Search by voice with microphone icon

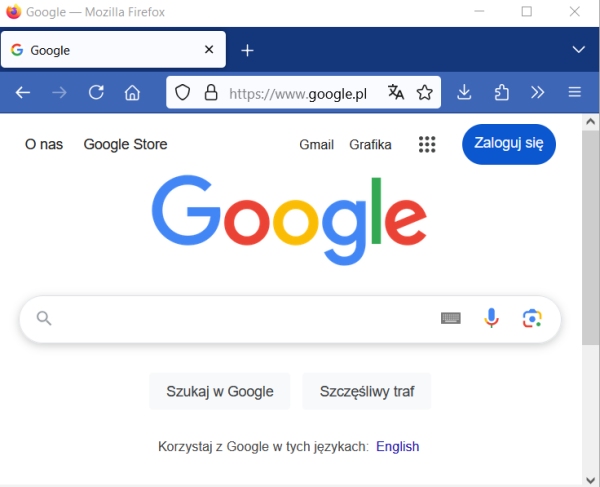coord(491,318)
